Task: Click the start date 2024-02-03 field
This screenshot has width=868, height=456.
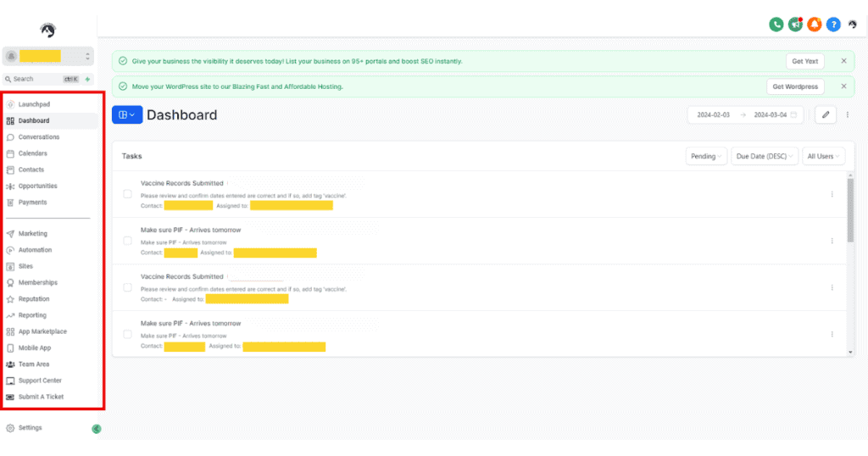Action: pyautogui.click(x=714, y=115)
